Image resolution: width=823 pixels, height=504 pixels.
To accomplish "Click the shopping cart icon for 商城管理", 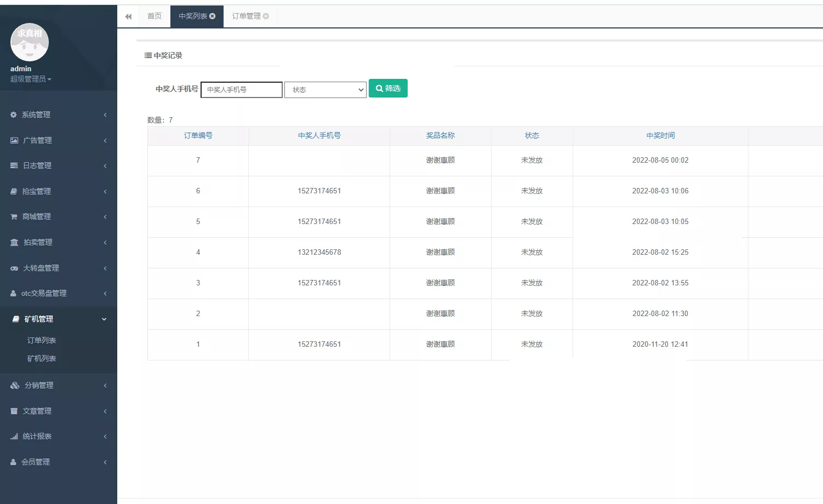I will tap(14, 217).
